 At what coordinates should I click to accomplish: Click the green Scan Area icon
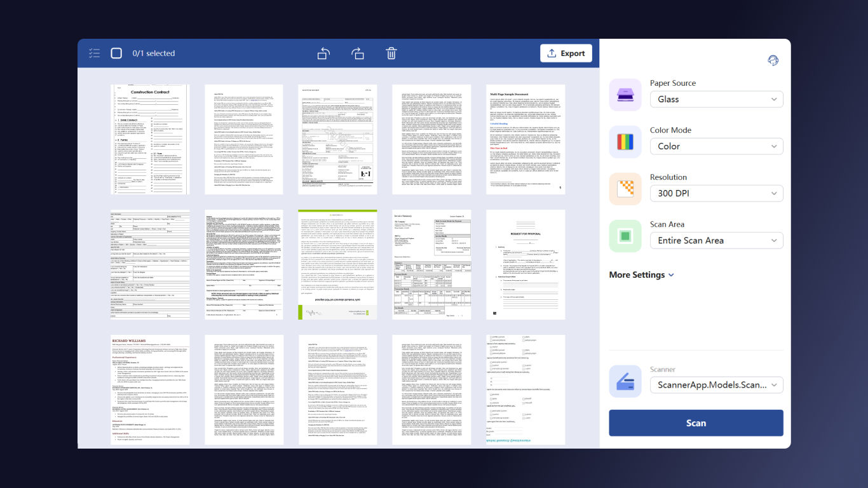click(625, 236)
